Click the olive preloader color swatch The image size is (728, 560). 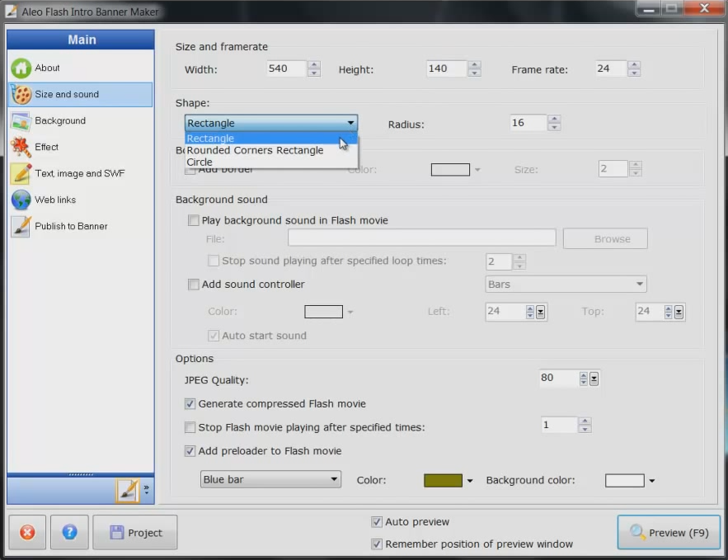(x=443, y=481)
